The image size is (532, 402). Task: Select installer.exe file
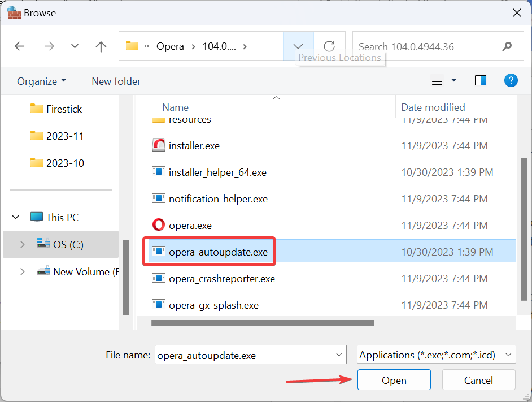point(194,146)
